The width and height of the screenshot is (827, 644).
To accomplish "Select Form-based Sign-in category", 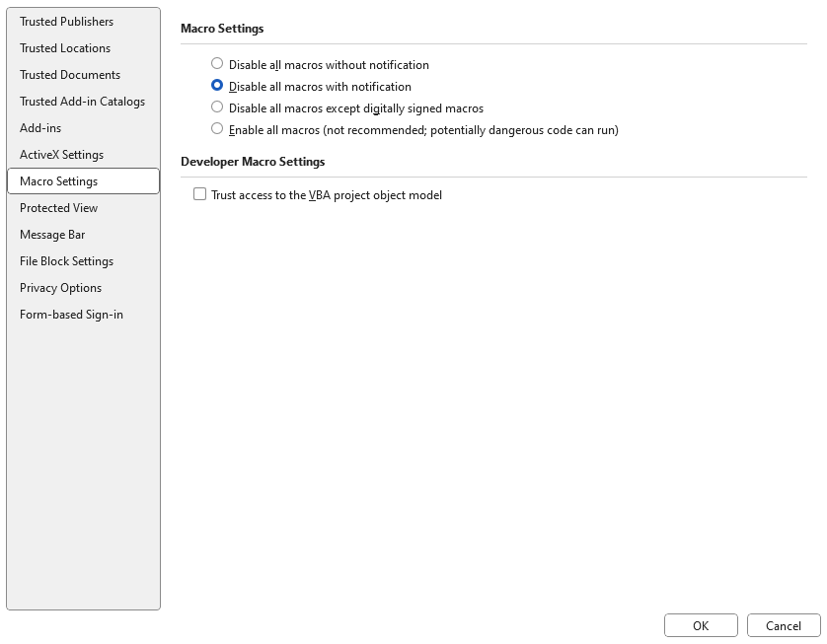I will point(71,315).
